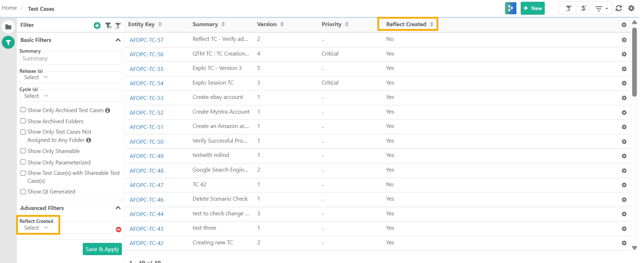
Task: Info icon beside Show Only Archived Test Cases
Action: (108, 110)
